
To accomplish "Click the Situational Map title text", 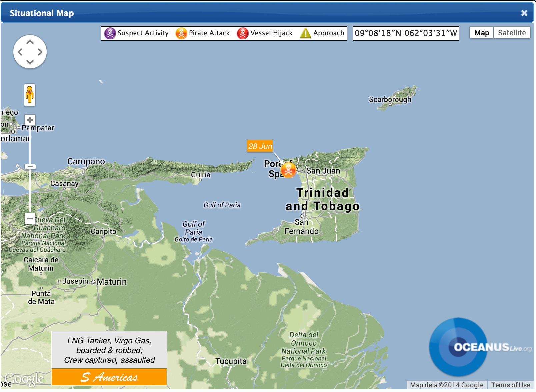I will 42,13.
